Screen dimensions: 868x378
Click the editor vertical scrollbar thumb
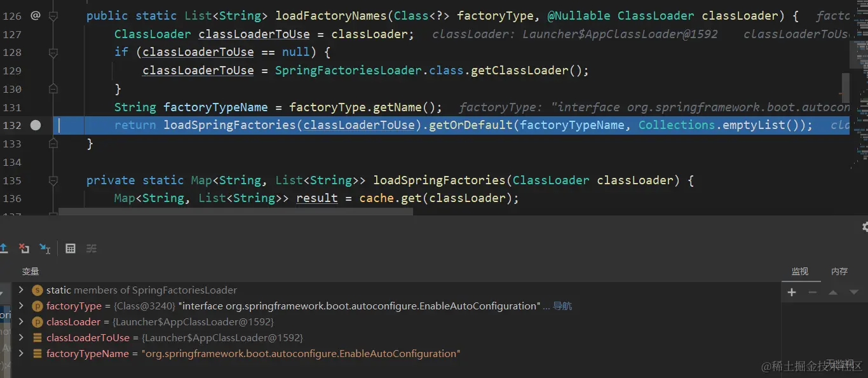tap(846, 87)
